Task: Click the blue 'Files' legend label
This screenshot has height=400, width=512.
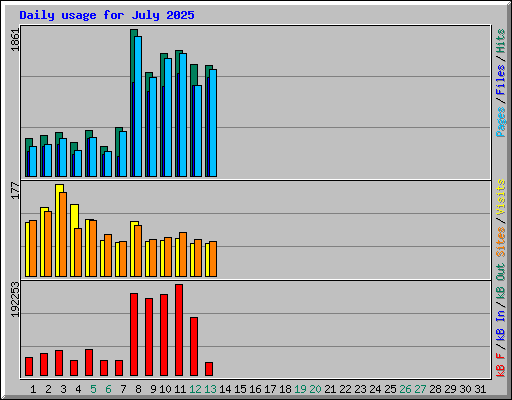Action: 500,80
